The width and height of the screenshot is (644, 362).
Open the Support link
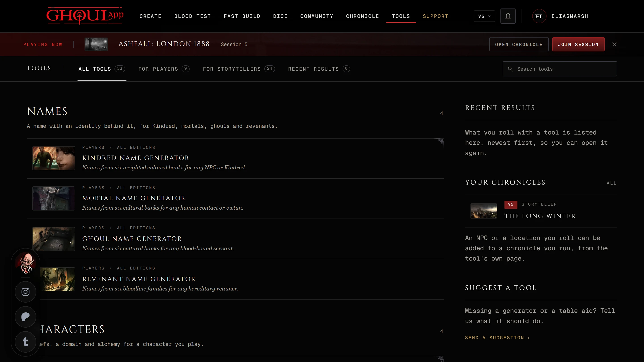(436, 16)
